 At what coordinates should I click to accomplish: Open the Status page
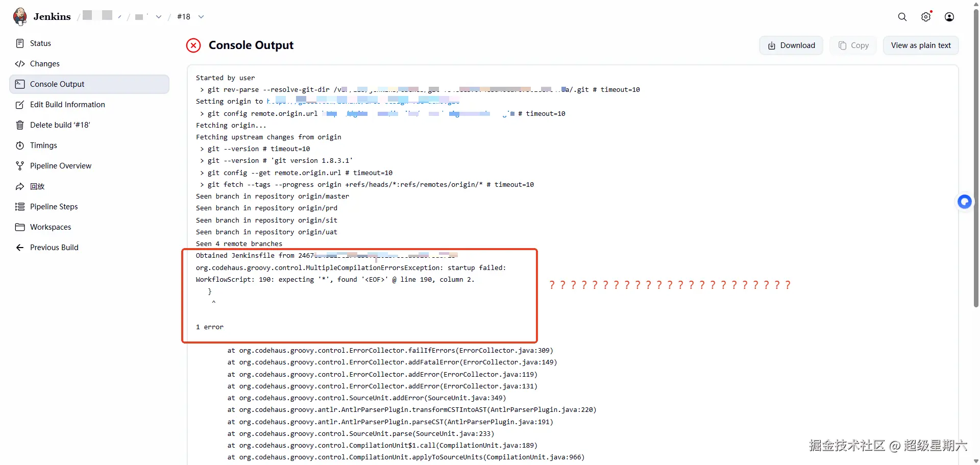tap(40, 43)
